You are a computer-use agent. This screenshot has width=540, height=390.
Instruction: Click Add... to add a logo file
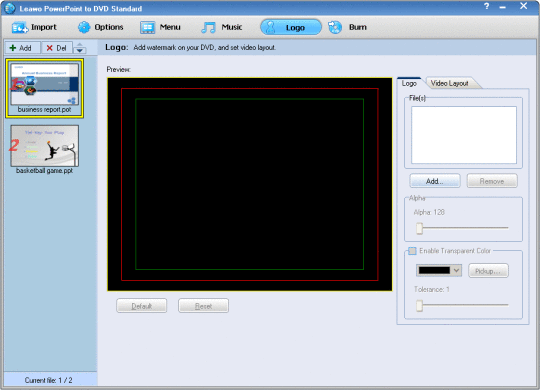[435, 181]
